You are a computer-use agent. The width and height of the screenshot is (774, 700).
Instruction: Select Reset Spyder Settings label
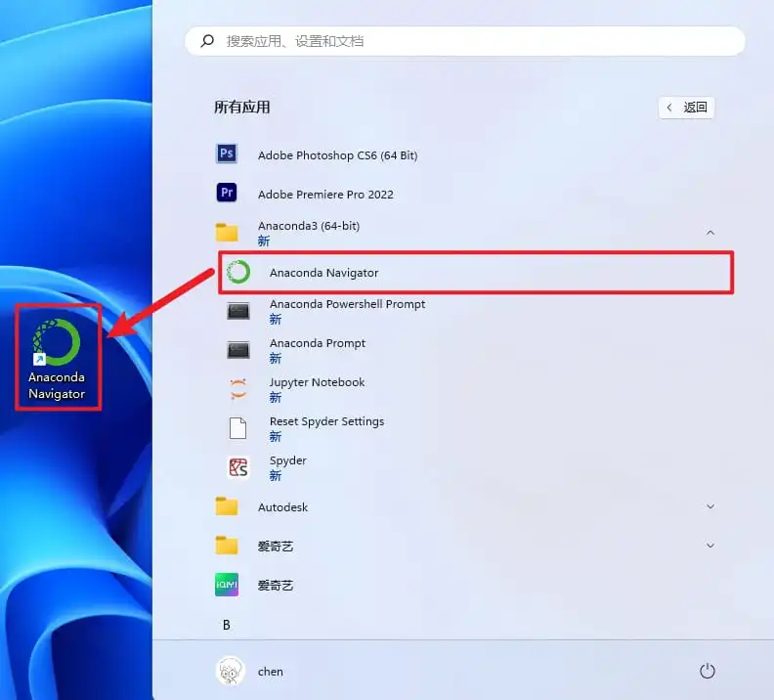[326, 421]
